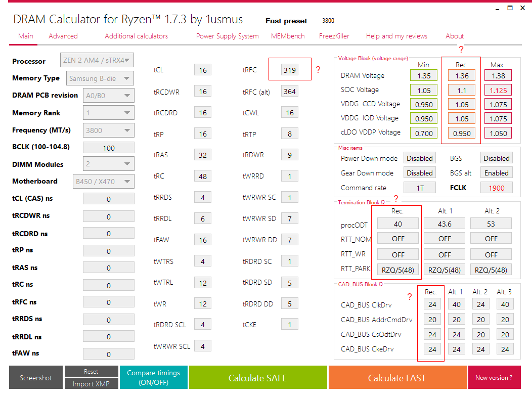
Task: Click the tCKE value 1
Action: click(290, 324)
